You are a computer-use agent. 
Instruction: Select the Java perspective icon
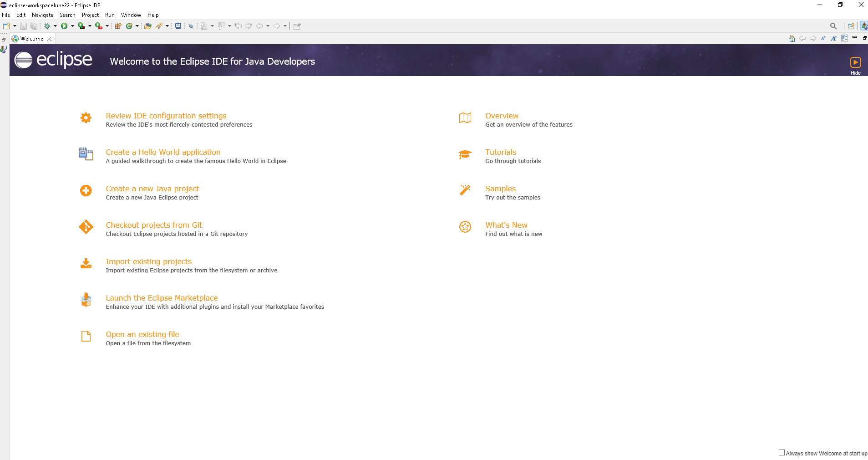coord(864,26)
